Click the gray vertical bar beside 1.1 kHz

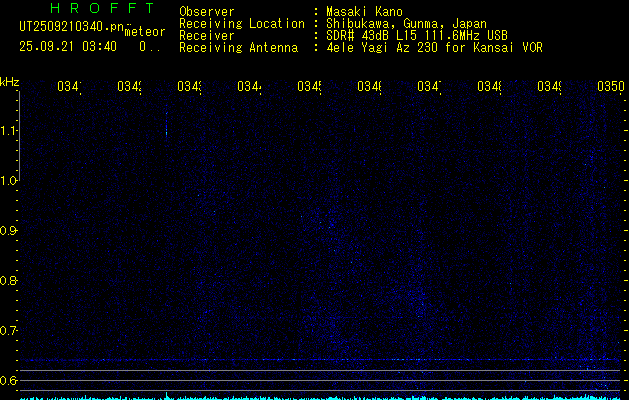[19, 136]
